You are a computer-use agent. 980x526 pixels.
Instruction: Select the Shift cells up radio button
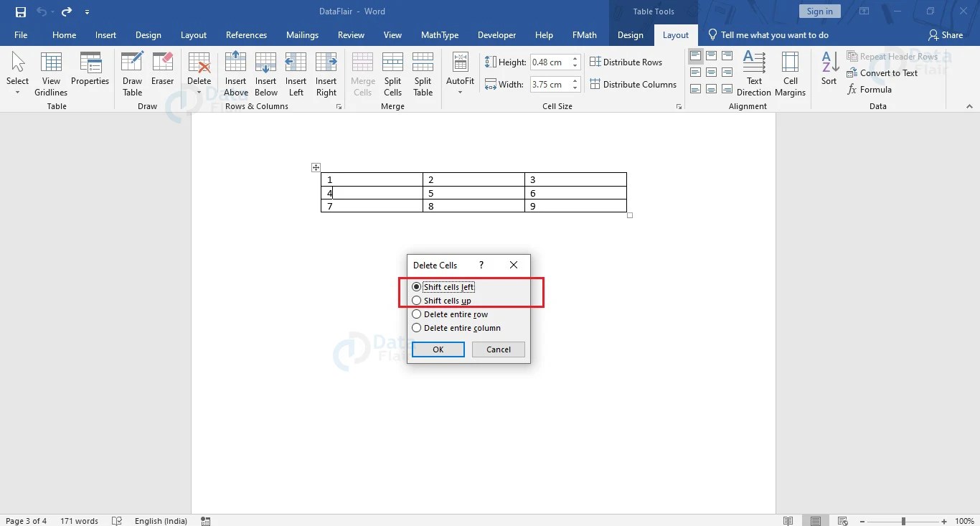point(417,300)
